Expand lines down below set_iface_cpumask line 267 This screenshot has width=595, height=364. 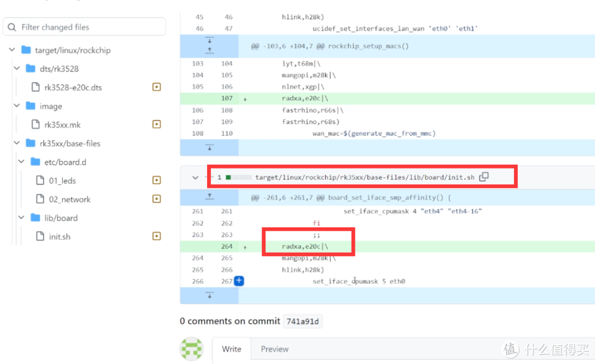point(209,295)
